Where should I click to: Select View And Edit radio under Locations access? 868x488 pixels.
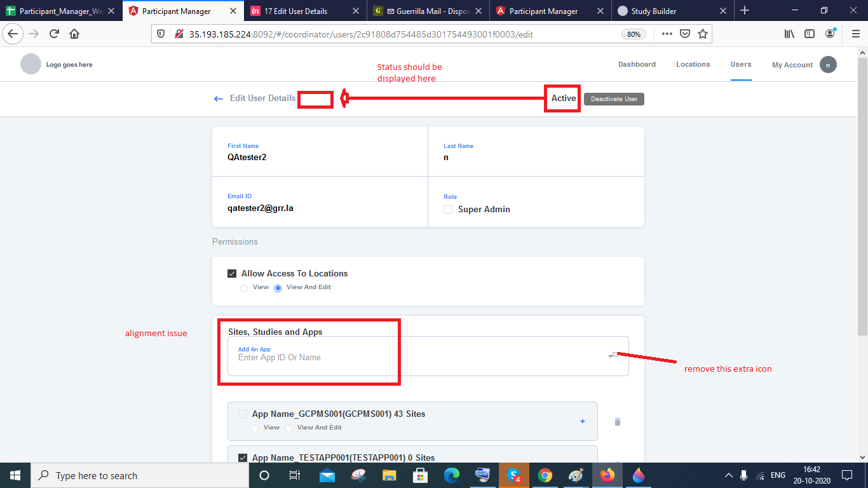(x=278, y=288)
